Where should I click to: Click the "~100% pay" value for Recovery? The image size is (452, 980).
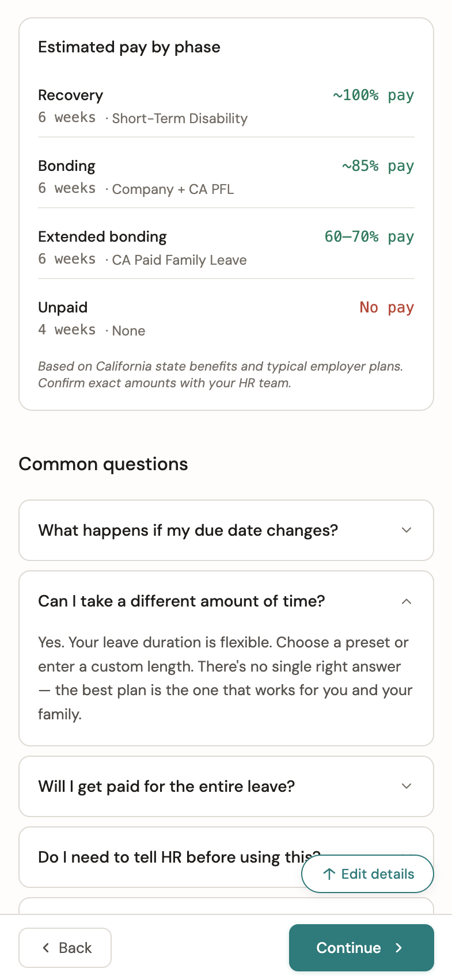point(373,95)
